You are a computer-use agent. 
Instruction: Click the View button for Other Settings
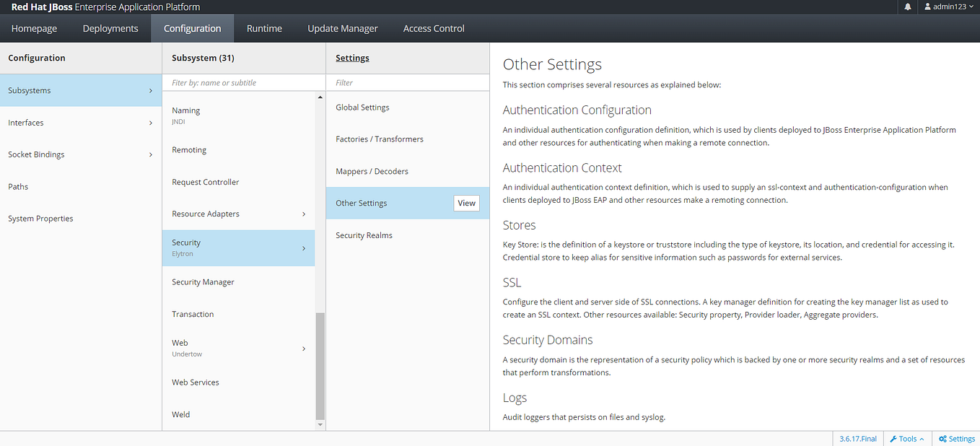click(x=467, y=203)
